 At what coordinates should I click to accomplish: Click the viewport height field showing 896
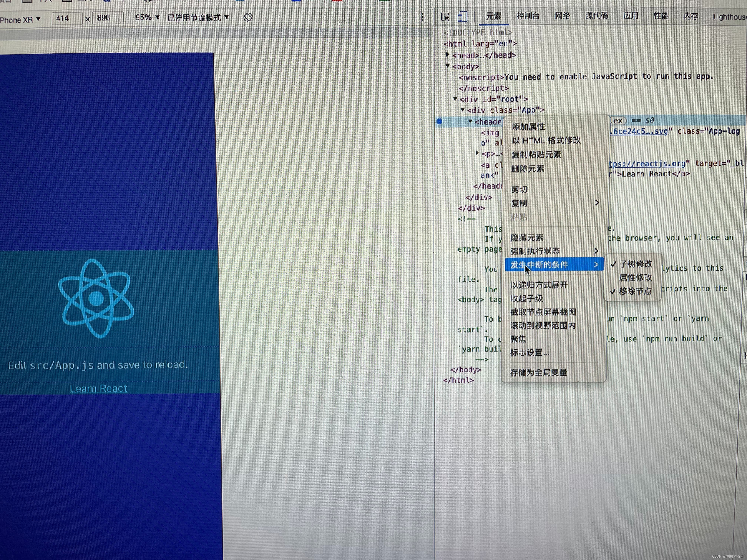[108, 18]
